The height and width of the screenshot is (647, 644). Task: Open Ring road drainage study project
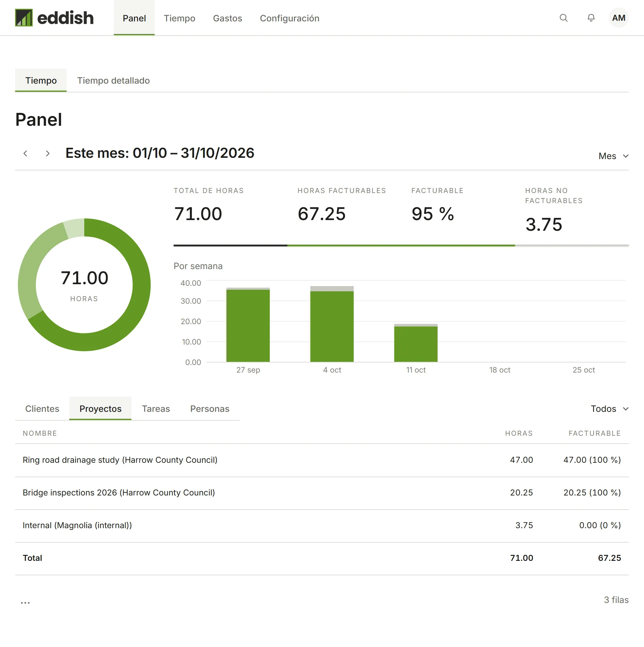click(x=120, y=460)
